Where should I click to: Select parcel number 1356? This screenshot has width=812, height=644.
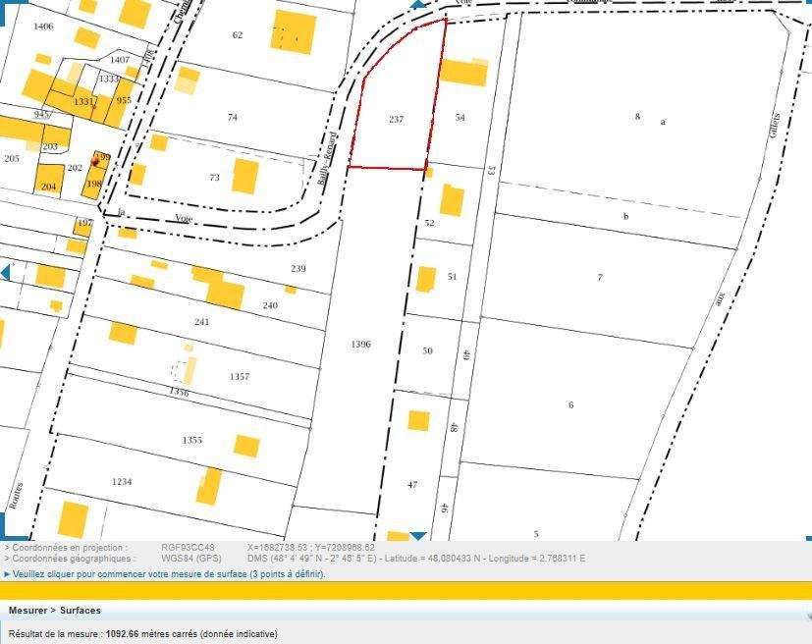click(179, 392)
